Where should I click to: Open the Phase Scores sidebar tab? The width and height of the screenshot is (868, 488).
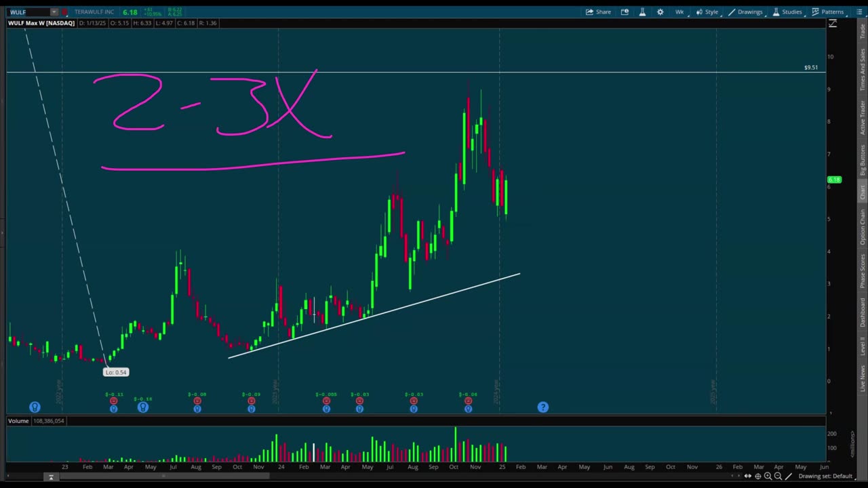click(x=863, y=271)
